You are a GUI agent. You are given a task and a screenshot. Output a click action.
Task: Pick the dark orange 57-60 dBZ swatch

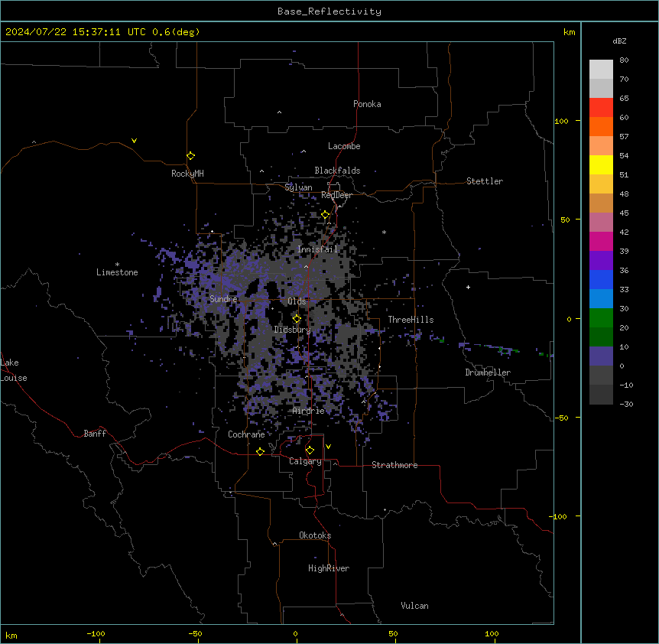pyautogui.click(x=601, y=126)
